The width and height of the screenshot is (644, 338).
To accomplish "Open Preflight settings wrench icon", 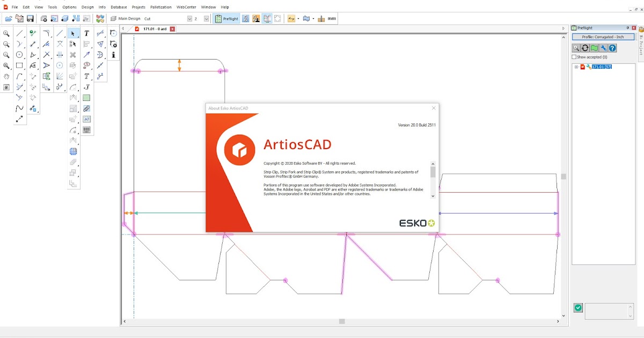I will tap(604, 48).
